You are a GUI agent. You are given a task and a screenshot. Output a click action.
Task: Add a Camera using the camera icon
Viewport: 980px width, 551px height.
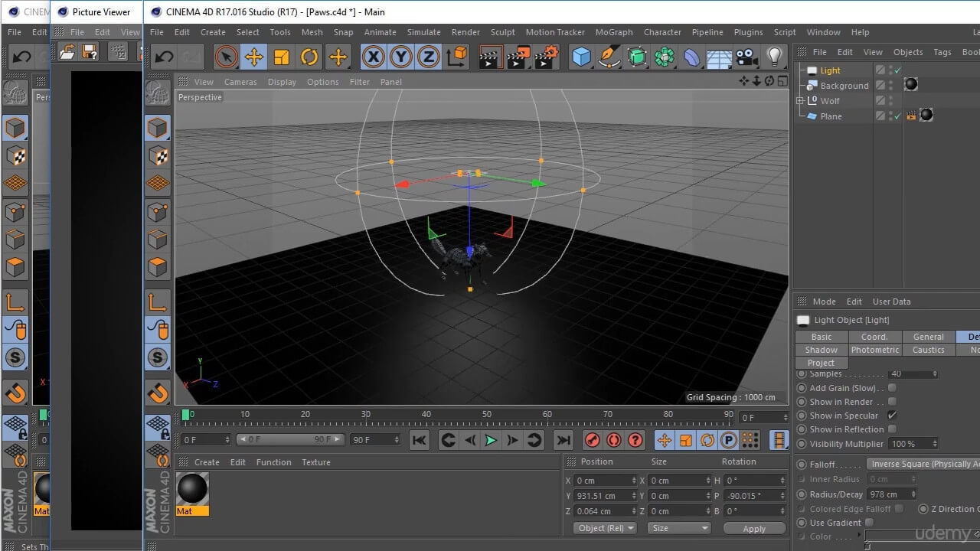pos(745,57)
